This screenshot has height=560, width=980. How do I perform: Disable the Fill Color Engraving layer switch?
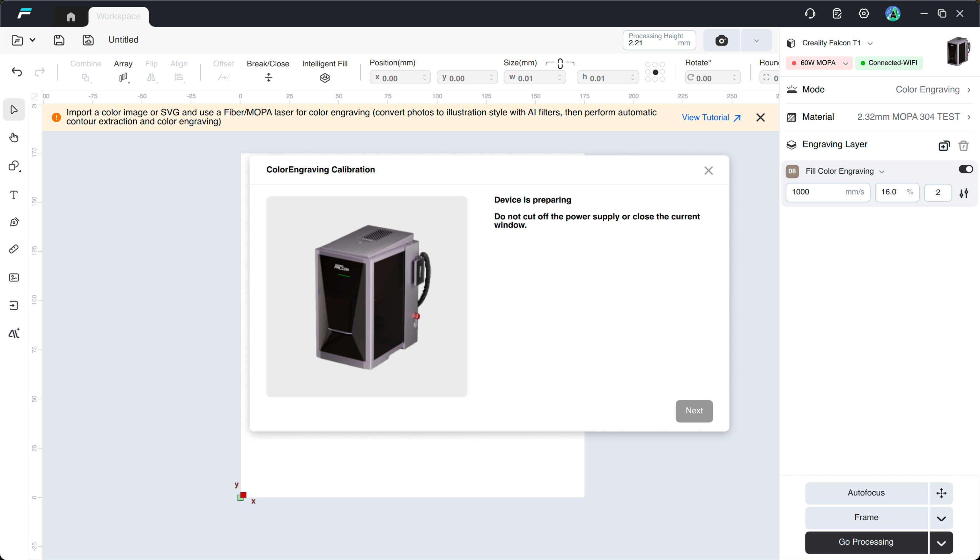(x=965, y=169)
